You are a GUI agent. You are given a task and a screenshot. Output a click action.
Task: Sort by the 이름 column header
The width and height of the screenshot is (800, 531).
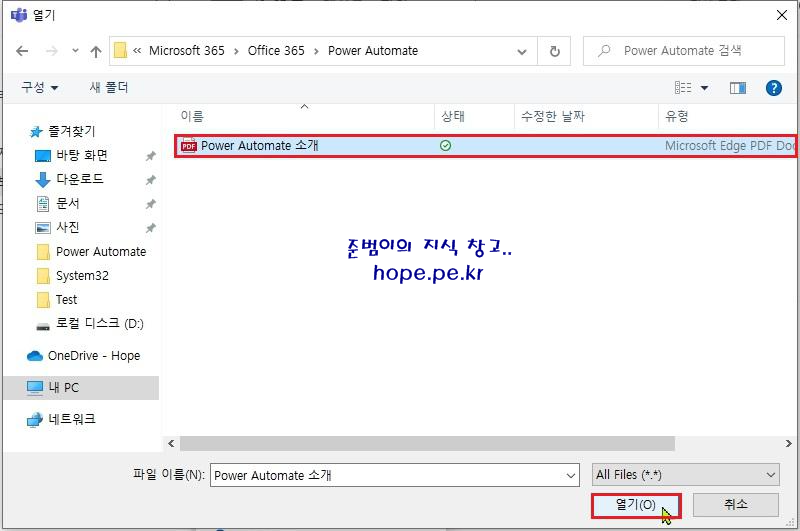coord(192,117)
